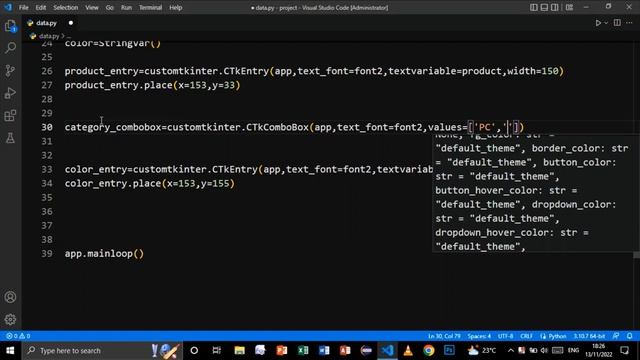Viewport: 640px width, 360px height.
Task: Toggle bottom panel layout icon
Action: 544,7
